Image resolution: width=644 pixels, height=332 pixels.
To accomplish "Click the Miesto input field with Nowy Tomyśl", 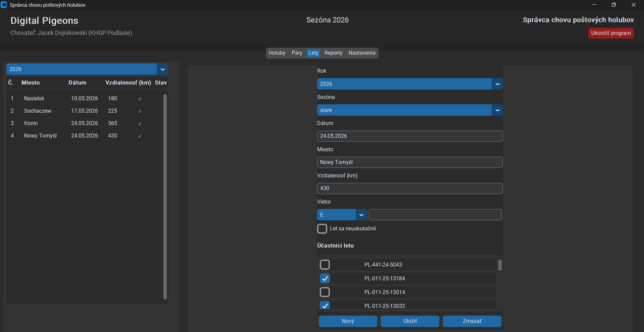I will [410, 162].
